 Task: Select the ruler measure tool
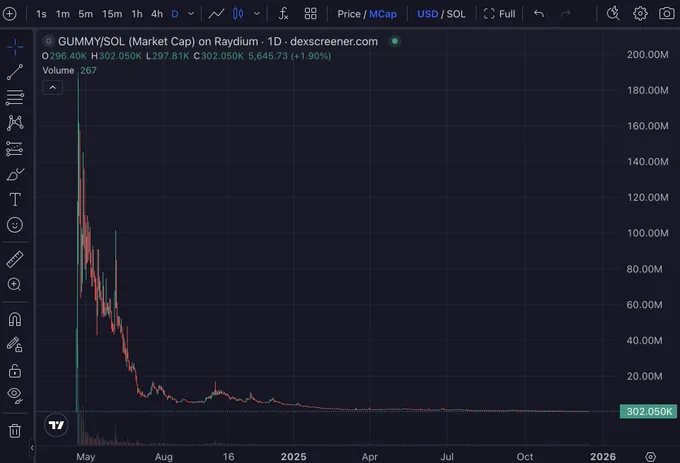coord(15,259)
